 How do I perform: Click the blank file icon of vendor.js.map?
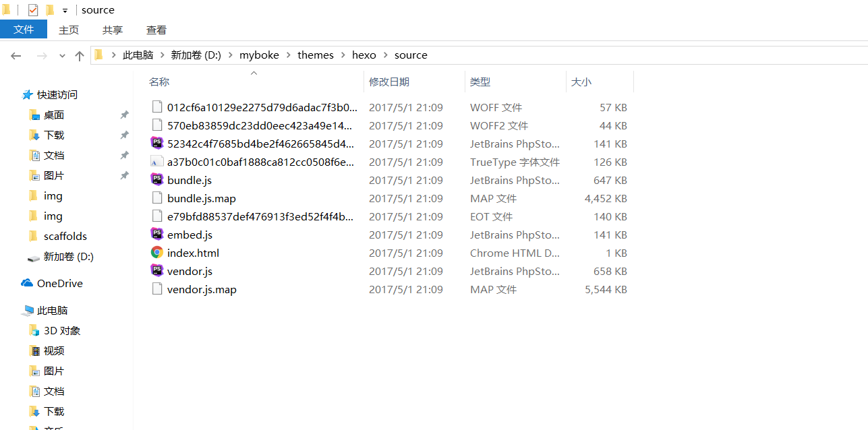pos(157,289)
